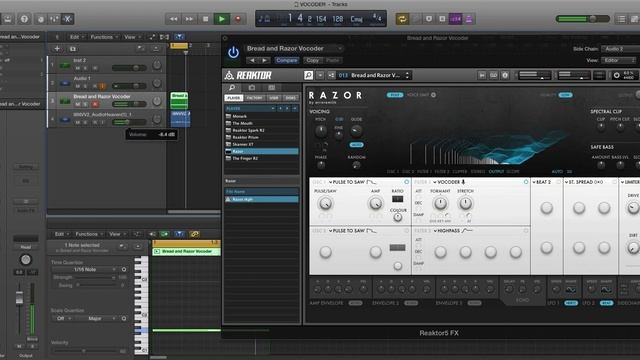Select the FACTORY tab in Reaktor browser
Image resolution: width=640 pixels, height=360 pixels.
(254, 98)
